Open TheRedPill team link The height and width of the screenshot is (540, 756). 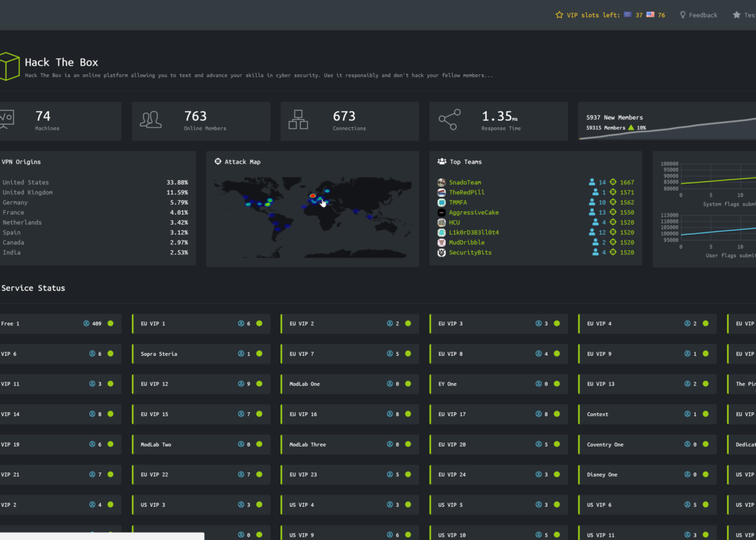pos(466,192)
